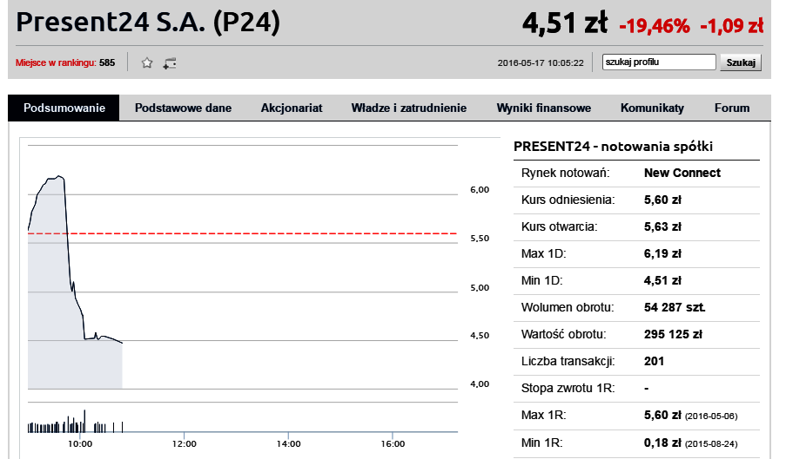Viewport: 786px width, 459px height.
Task: Click the Stopa zwrotu 1R label
Action: (568, 388)
